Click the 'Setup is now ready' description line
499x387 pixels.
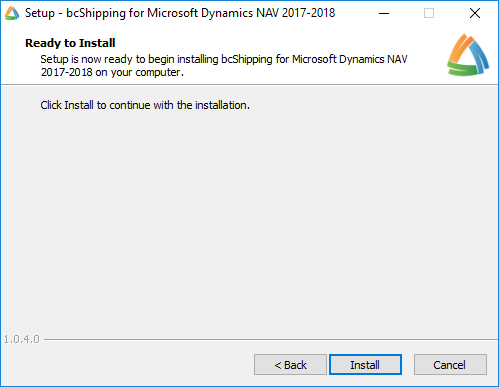224,59
